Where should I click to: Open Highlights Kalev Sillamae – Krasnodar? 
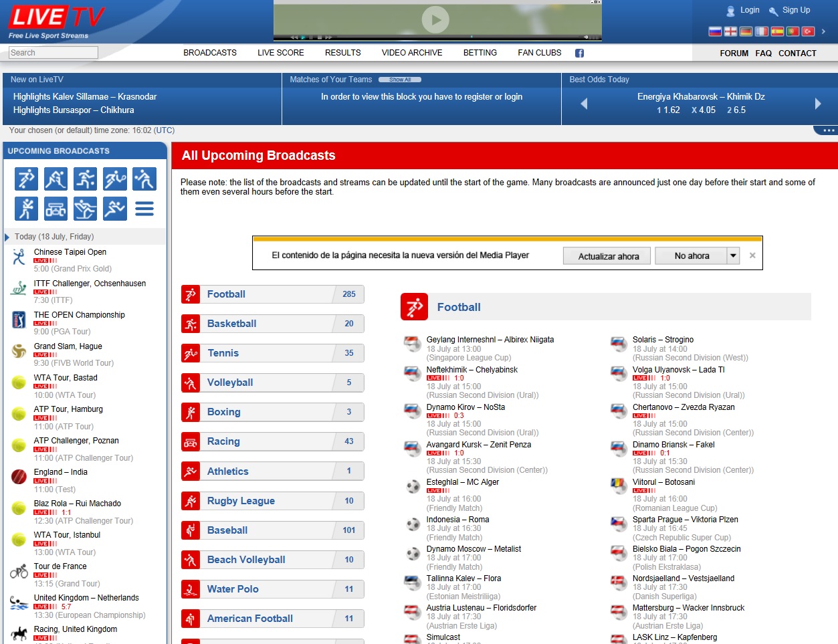(x=85, y=97)
